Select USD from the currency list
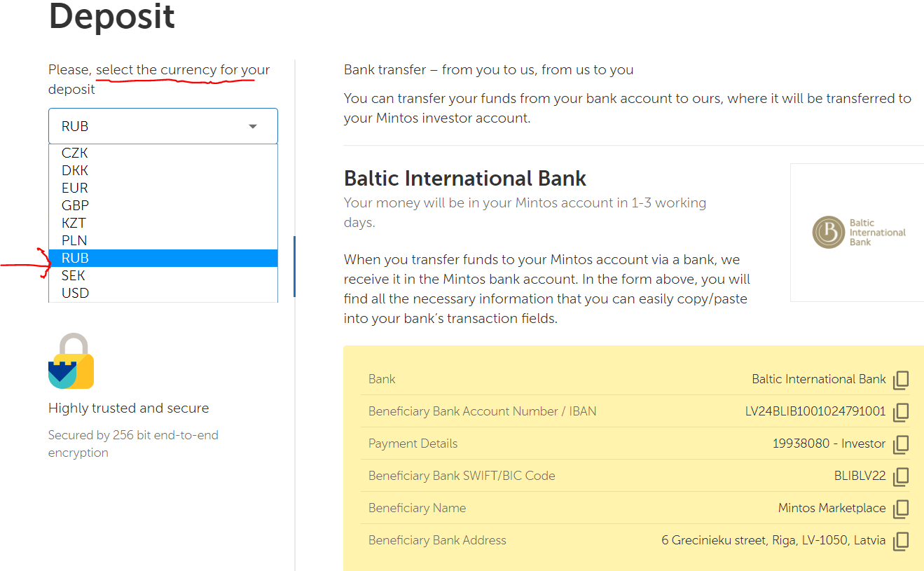 (x=75, y=293)
